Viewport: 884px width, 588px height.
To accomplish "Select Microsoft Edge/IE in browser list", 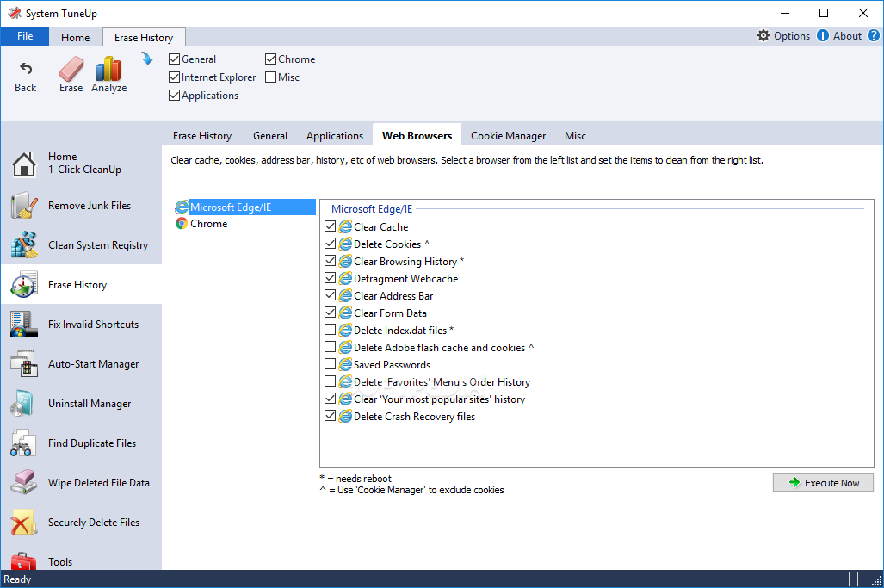I will point(244,207).
